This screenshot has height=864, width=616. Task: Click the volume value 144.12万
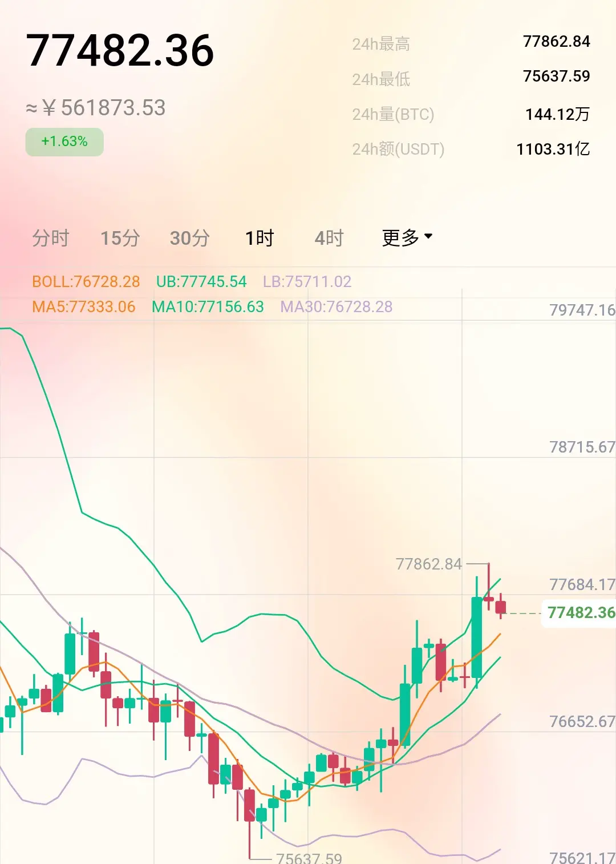coord(557,114)
